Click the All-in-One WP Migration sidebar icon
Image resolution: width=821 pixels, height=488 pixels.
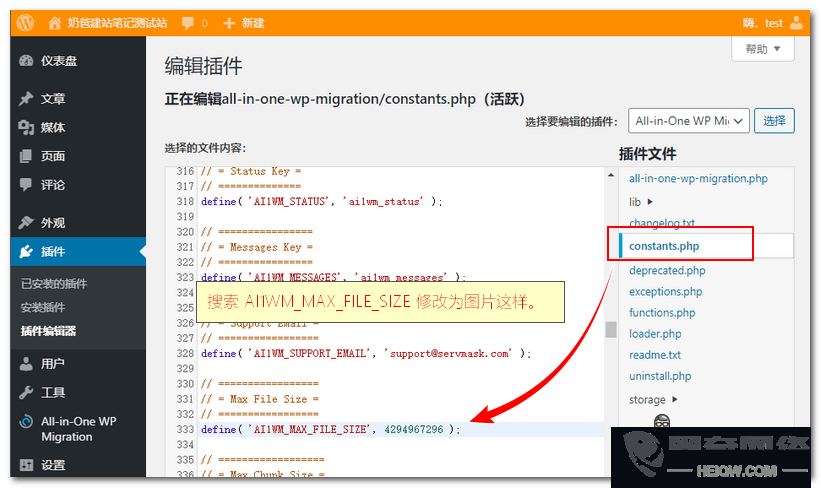pos(26,422)
